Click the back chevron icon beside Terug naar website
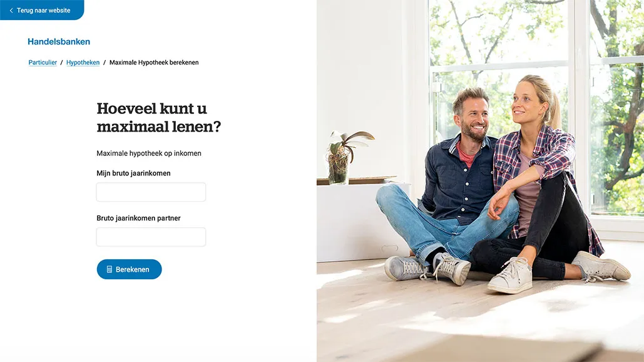 [11, 10]
